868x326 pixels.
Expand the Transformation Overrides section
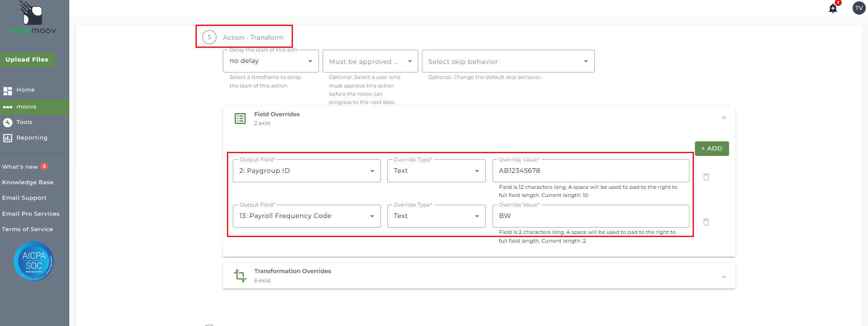pos(724,277)
